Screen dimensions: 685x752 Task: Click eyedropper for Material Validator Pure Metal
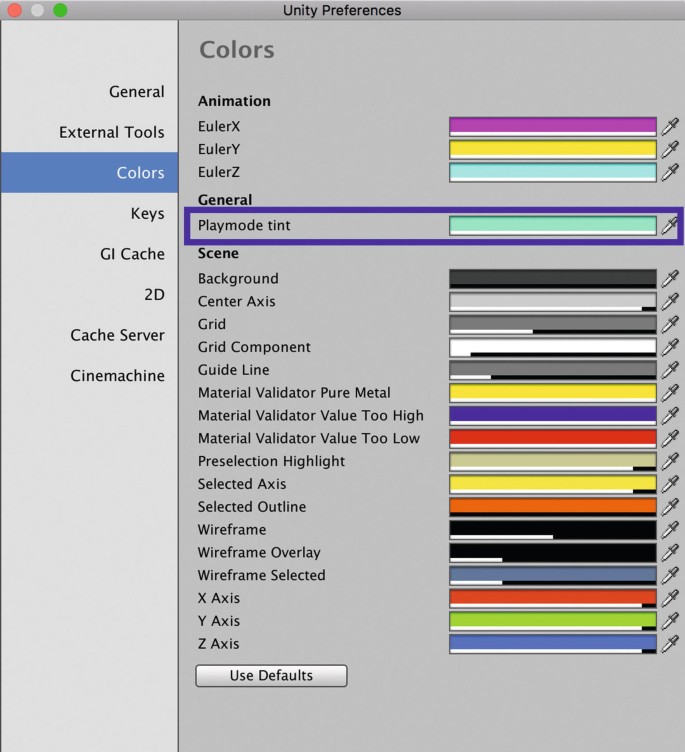670,393
